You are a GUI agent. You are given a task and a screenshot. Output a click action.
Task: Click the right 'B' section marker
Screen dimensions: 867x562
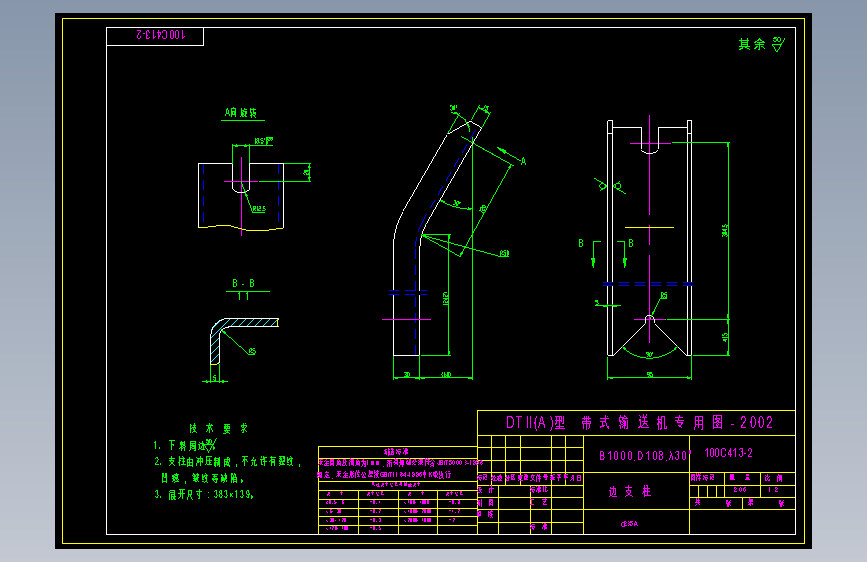(631, 243)
